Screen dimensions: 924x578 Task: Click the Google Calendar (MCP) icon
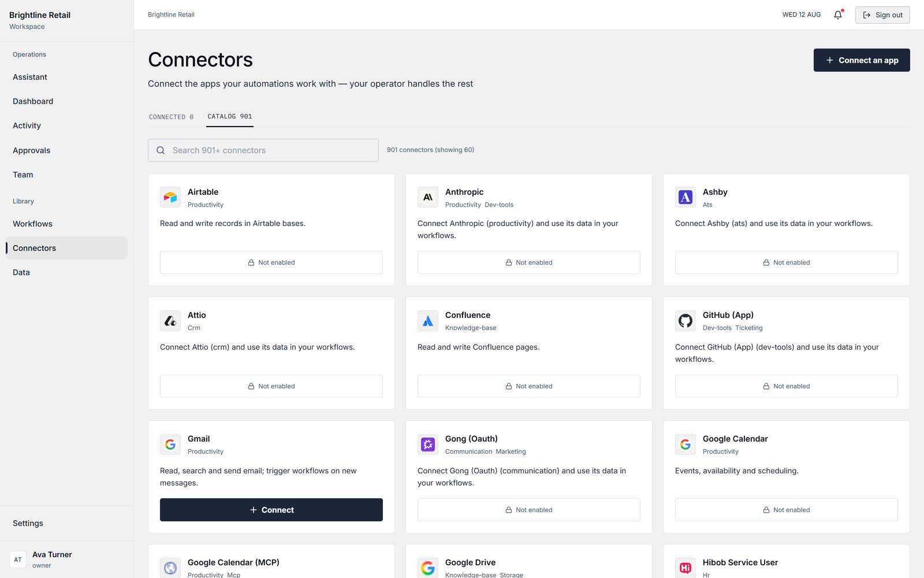click(170, 568)
